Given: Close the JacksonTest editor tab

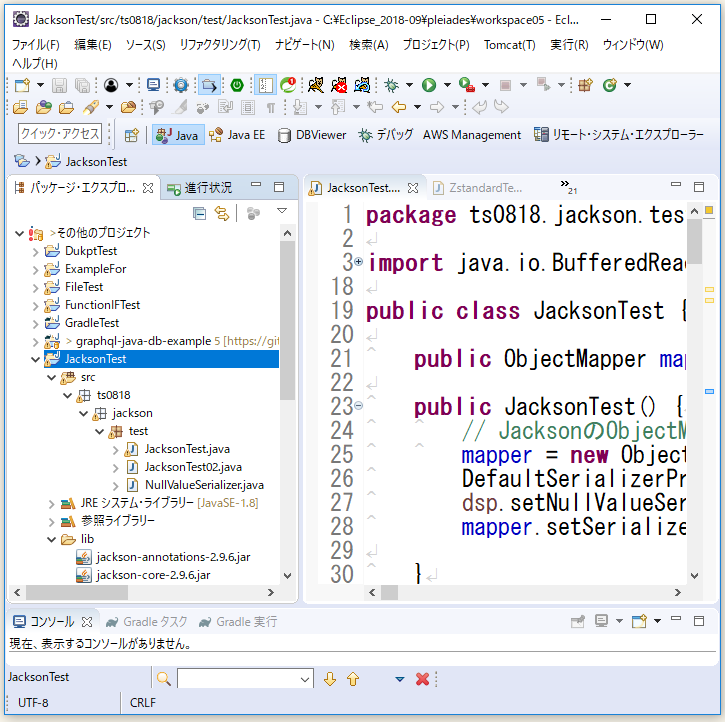Looking at the screenshot, I should [413, 188].
